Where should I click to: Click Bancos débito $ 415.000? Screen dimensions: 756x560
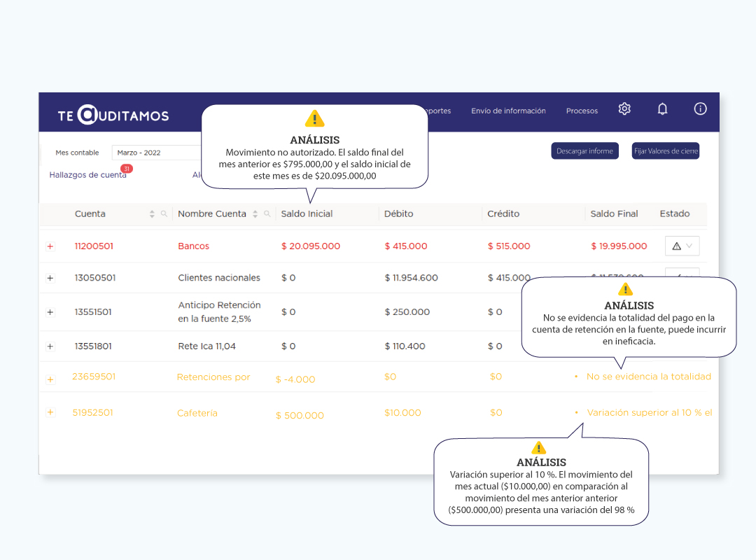pos(405,246)
